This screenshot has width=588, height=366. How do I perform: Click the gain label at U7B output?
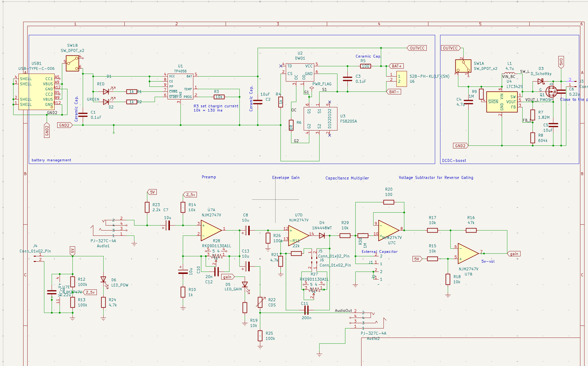point(514,254)
